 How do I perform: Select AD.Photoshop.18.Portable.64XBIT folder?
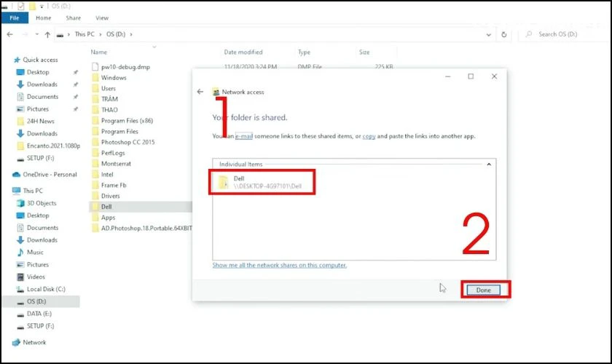point(141,229)
